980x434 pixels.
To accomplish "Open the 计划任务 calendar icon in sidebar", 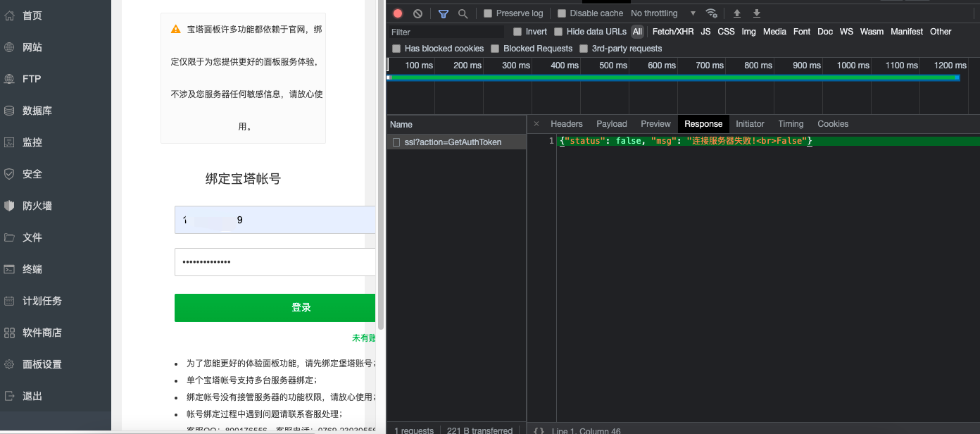I will tap(10, 301).
